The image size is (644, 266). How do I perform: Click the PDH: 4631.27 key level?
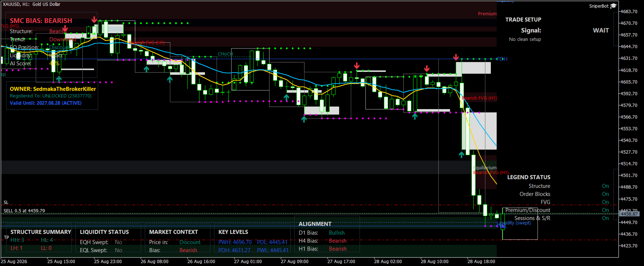point(234,250)
